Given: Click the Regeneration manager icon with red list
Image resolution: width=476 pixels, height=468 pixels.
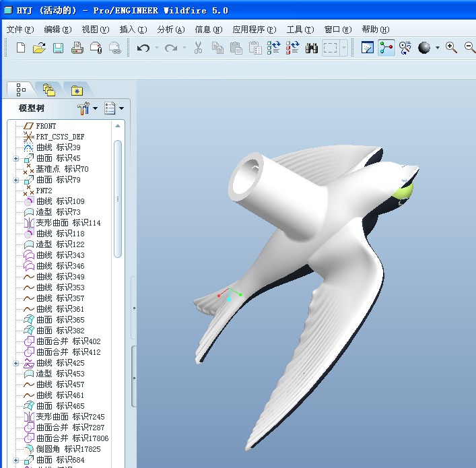Looking at the screenshot, I should 292,48.
